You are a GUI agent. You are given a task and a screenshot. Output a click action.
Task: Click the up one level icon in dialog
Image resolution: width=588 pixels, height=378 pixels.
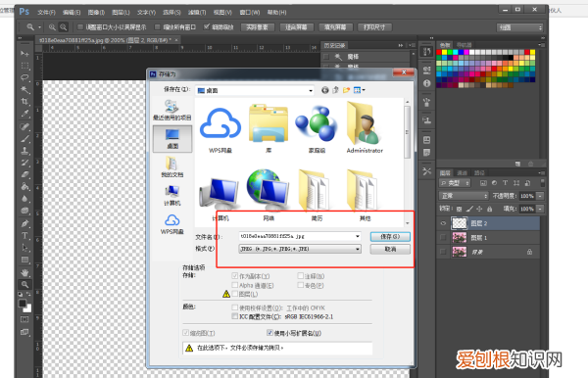[335, 90]
